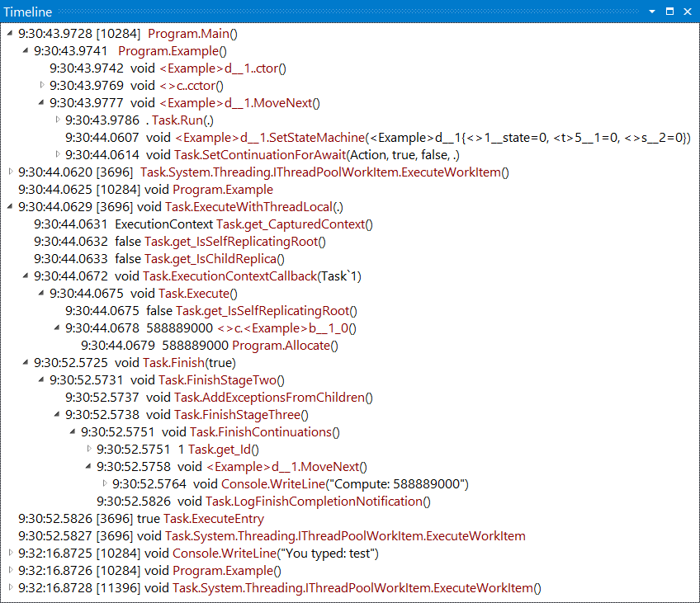The image size is (700, 603).
Task: Expand Console.WriteLine "Compute: 588889000" entry
Action: (105, 483)
